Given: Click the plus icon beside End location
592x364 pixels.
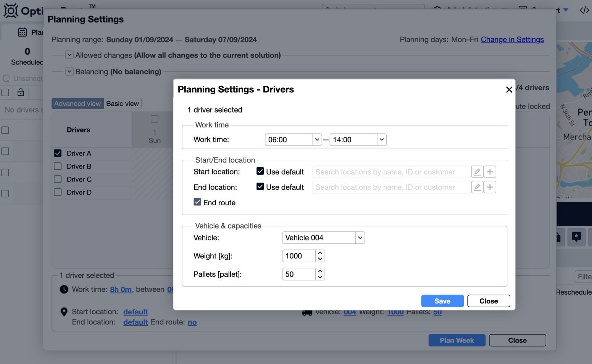Looking at the screenshot, I should (x=490, y=187).
